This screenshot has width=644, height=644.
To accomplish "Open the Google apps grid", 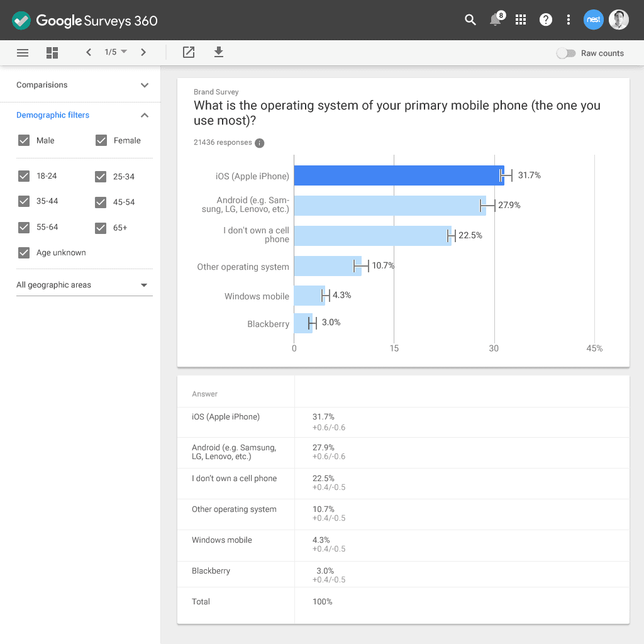I will (521, 20).
